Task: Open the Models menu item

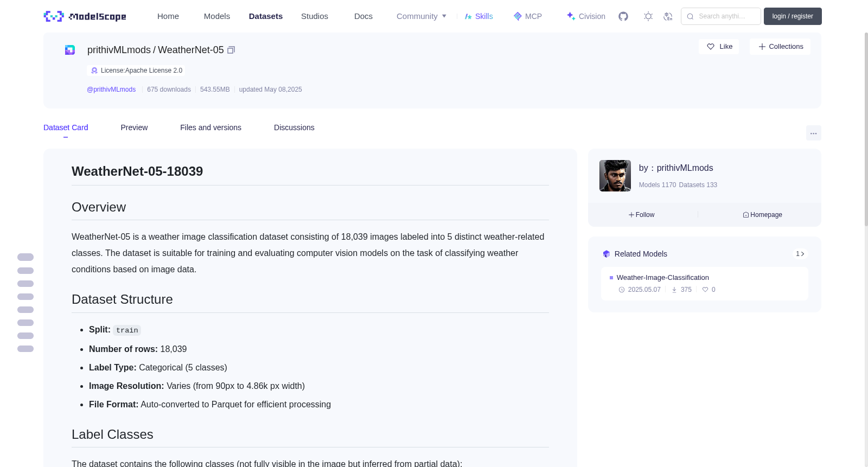Action: (217, 16)
